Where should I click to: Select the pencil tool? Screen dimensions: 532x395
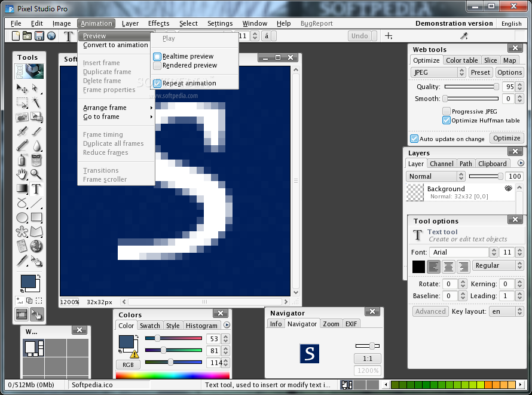(22, 145)
